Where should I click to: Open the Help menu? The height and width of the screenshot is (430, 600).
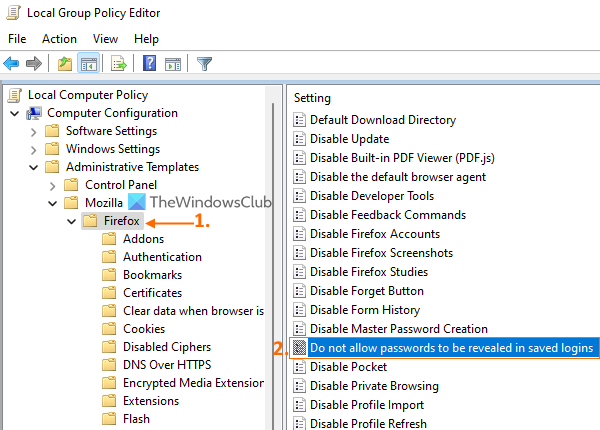146,39
